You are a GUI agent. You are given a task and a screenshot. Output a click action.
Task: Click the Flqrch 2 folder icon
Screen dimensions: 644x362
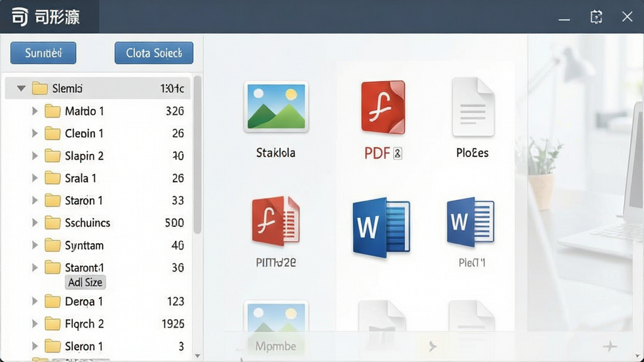click(53, 324)
